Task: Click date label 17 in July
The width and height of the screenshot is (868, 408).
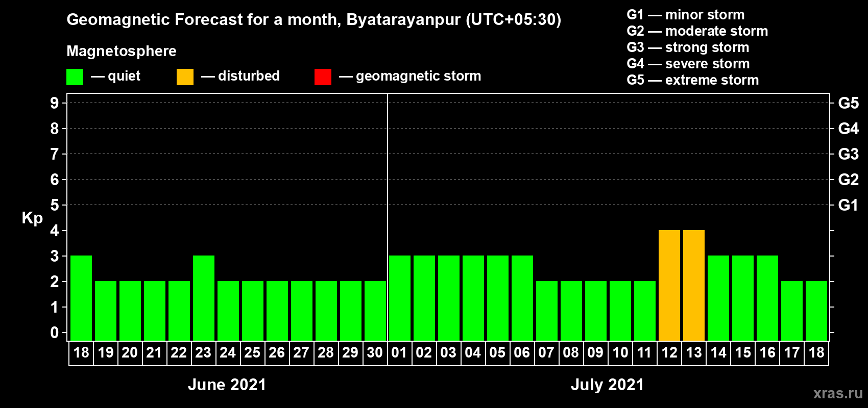Action: tap(792, 353)
